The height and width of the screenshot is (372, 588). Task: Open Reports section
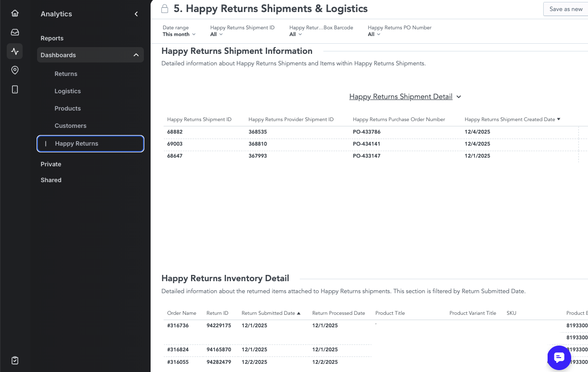(52, 38)
